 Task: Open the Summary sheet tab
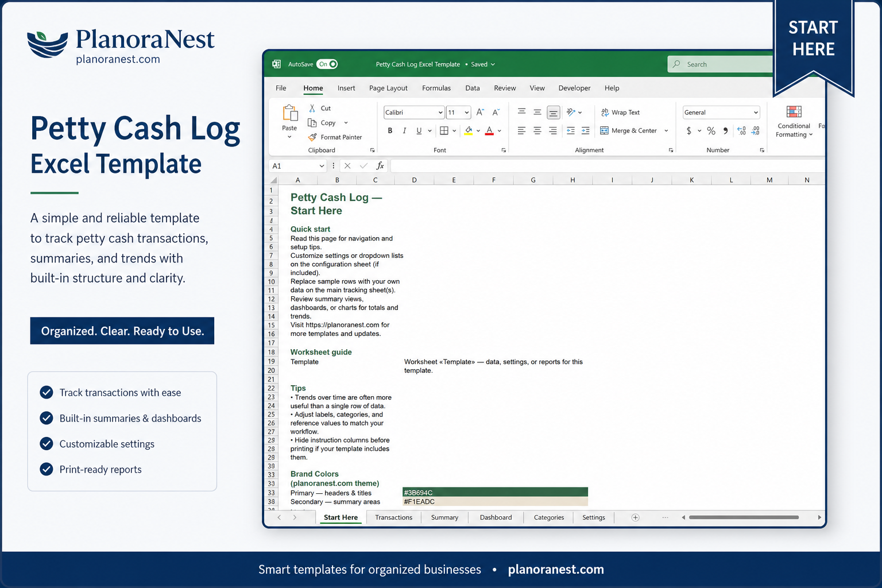click(x=444, y=517)
